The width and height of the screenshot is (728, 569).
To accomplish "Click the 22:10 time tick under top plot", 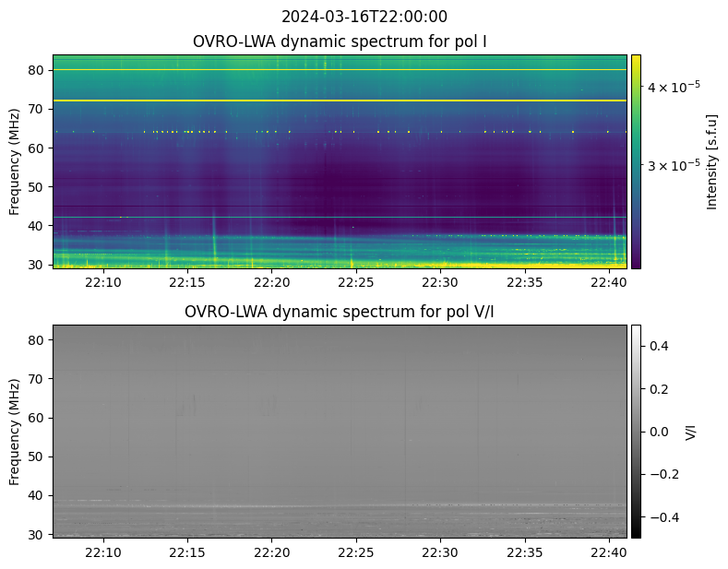I will point(103,282).
